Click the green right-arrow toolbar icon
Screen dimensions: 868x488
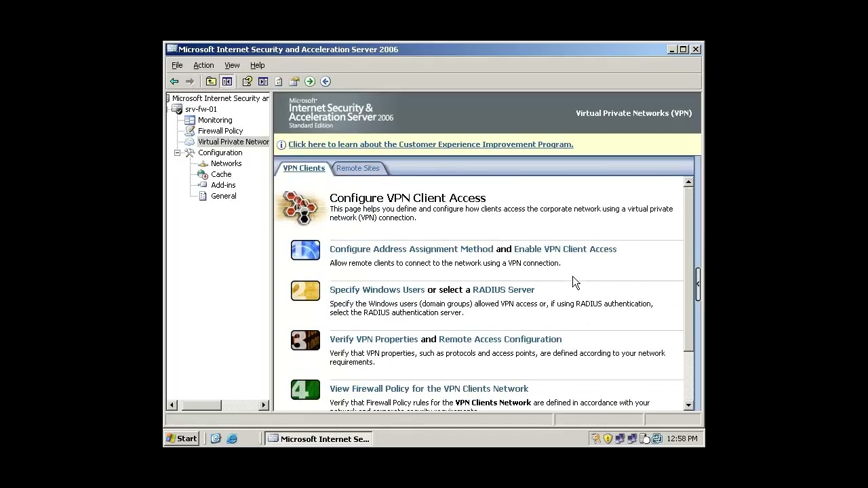[310, 81]
